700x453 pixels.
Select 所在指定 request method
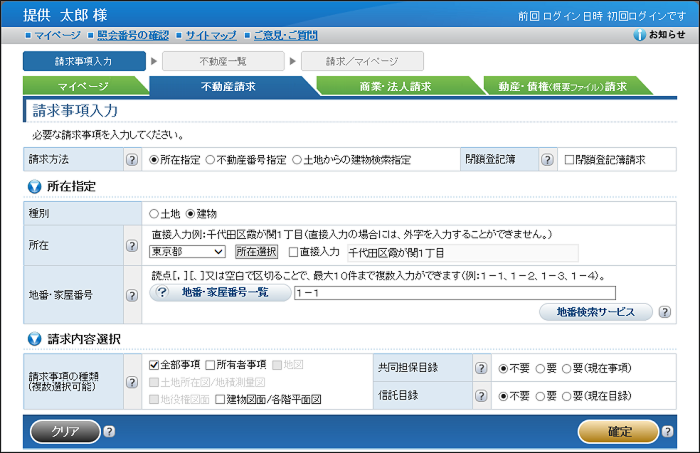point(154,160)
